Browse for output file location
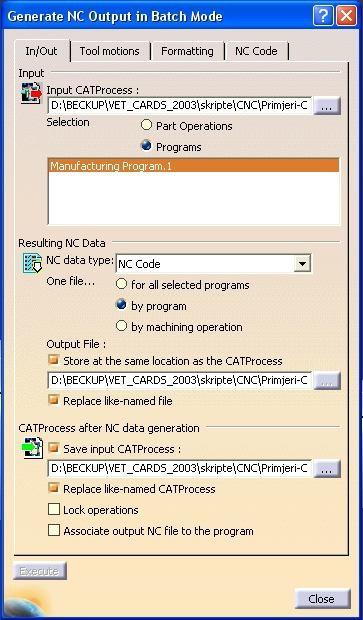Image resolution: width=363 pixels, height=620 pixels. click(327, 381)
